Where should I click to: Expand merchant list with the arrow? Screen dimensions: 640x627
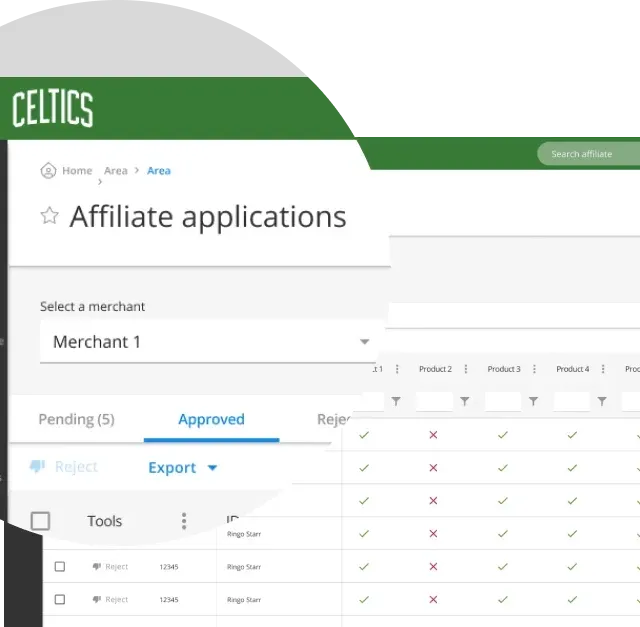click(364, 342)
